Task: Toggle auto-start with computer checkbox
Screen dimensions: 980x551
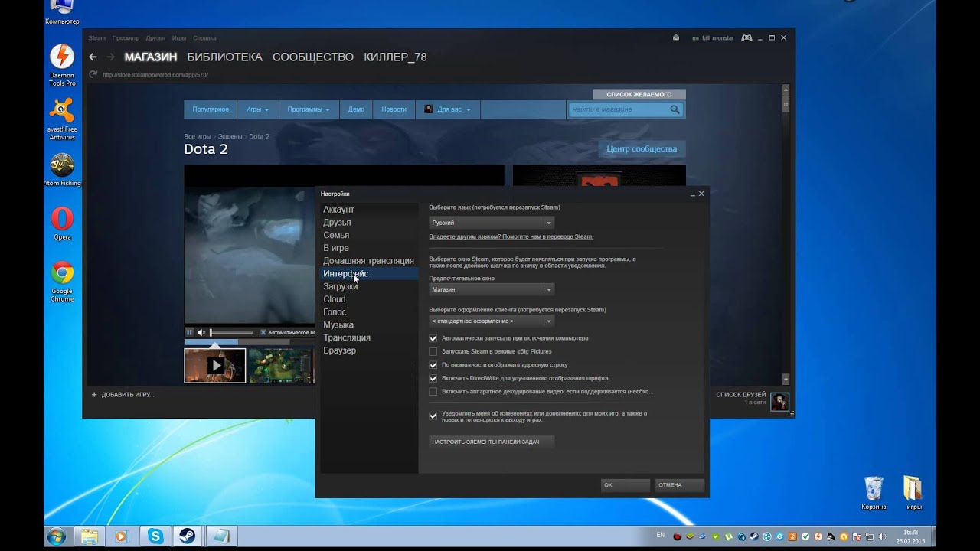Action: point(433,338)
